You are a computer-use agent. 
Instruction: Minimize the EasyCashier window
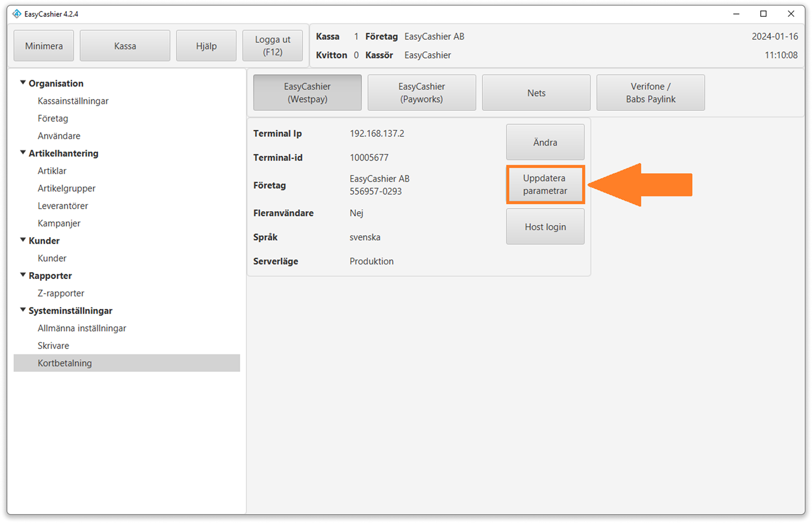tap(736, 14)
